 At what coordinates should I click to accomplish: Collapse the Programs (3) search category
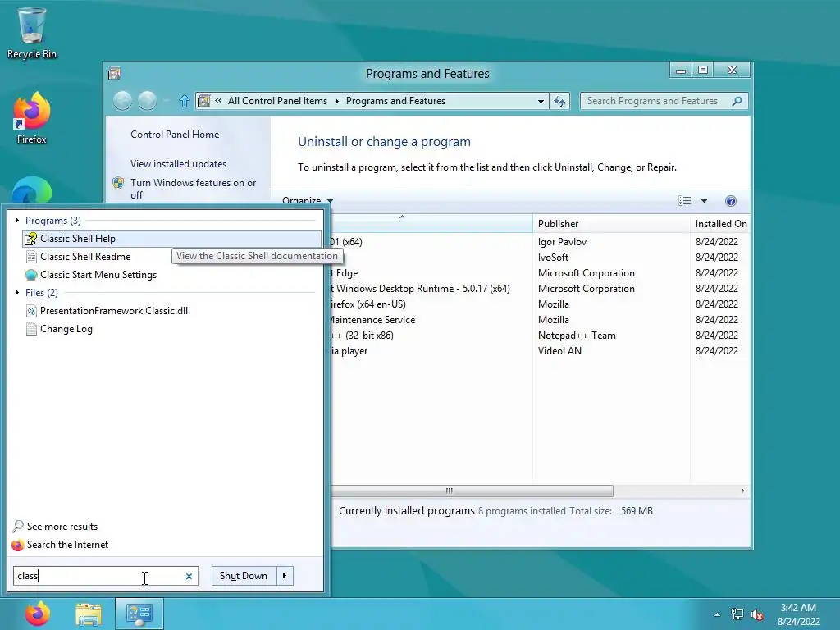tap(17, 220)
